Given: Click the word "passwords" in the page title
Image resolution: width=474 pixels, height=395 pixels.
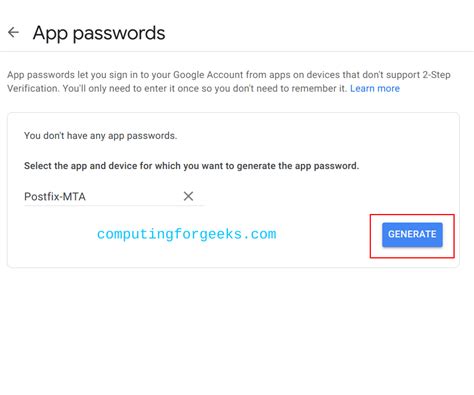Looking at the screenshot, I should [x=119, y=34].
